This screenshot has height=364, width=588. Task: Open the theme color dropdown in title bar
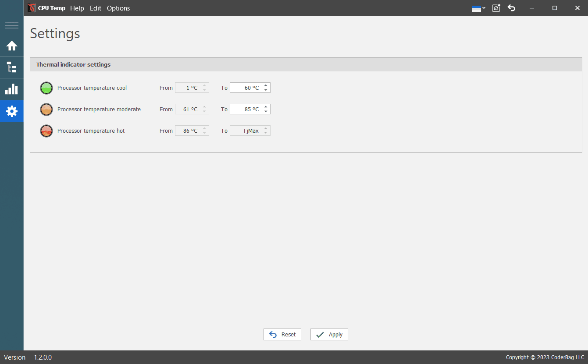(478, 8)
